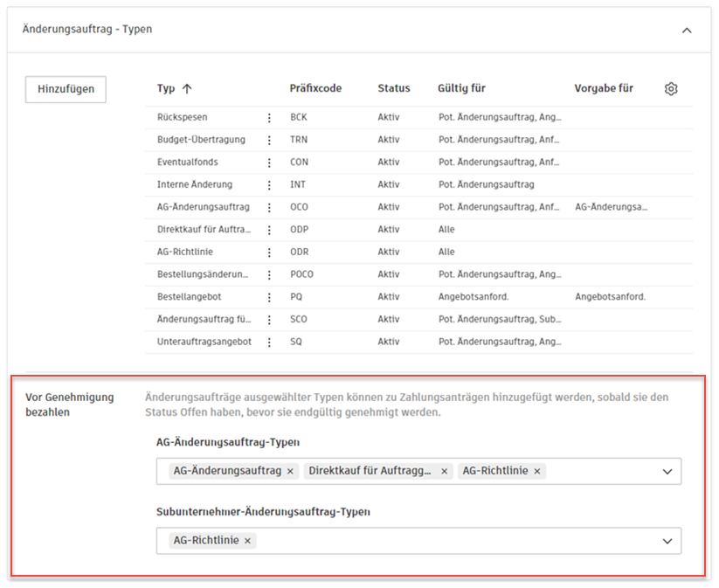Open the row menu for Bestellangebot
719x588 pixels.
tap(268, 296)
